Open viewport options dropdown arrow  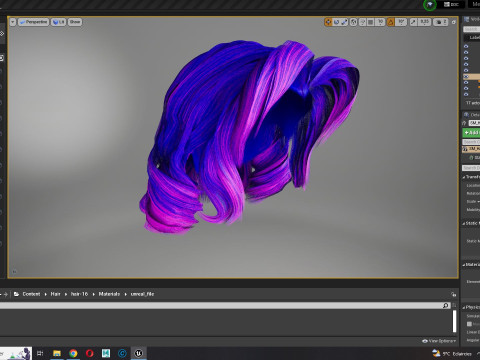[x=13, y=22]
